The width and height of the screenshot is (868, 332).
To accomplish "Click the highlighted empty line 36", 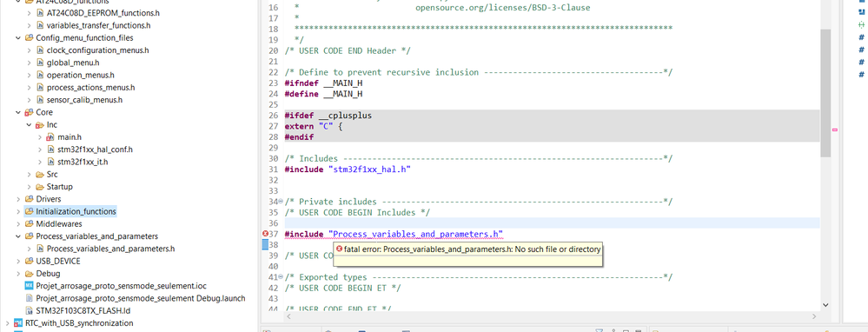I will pos(552,223).
